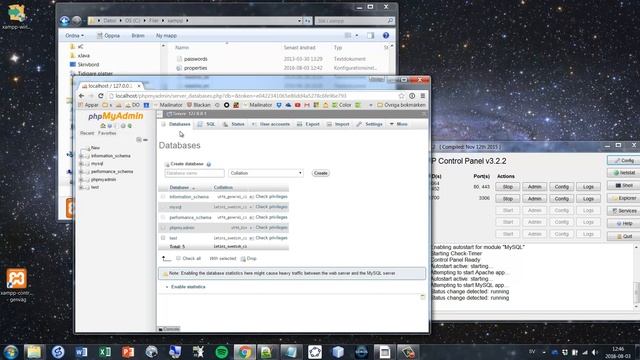
Task: Reload the phpMyAdmin page in Chrome
Action: [100, 96]
